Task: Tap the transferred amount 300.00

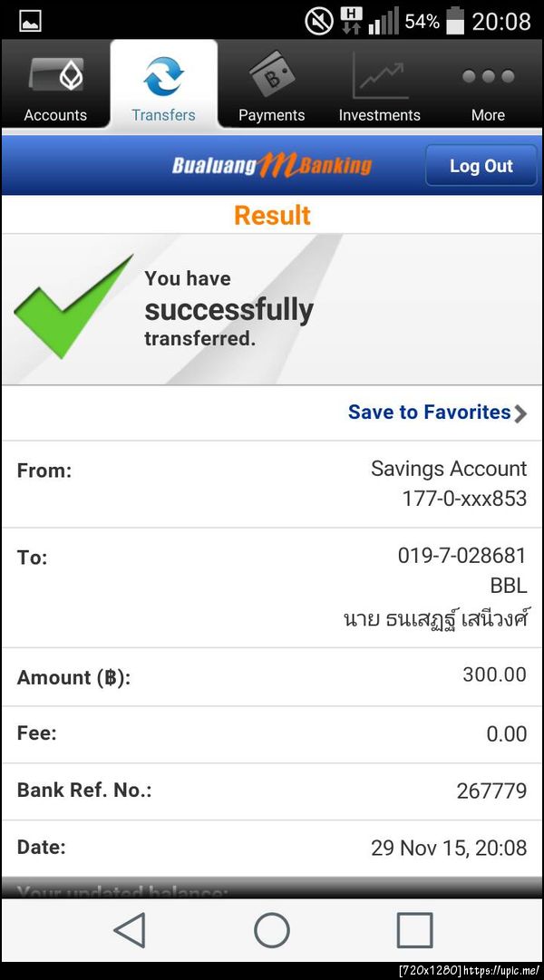Action: (x=494, y=674)
